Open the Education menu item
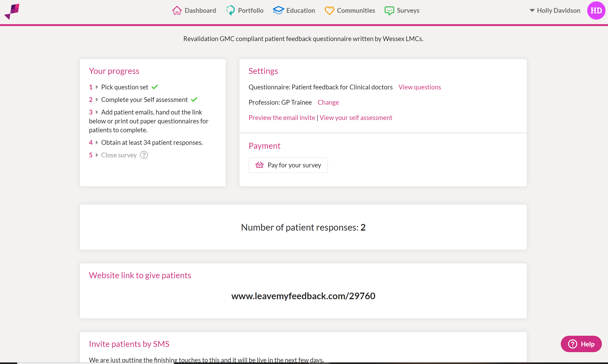Viewport: 608px width, 364px height. point(294,10)
